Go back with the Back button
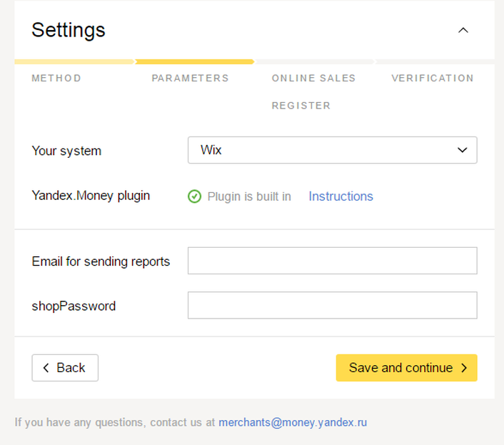The image size is (504, 445). [65, 368]
